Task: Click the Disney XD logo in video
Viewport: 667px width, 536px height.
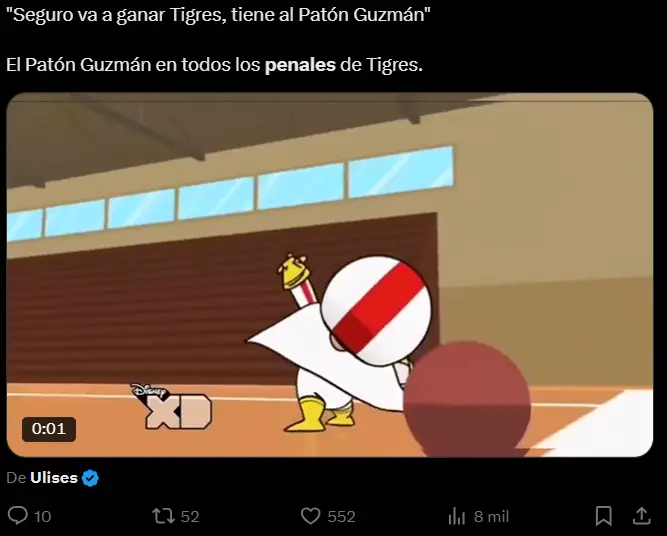Action: (x=171, y=406)
